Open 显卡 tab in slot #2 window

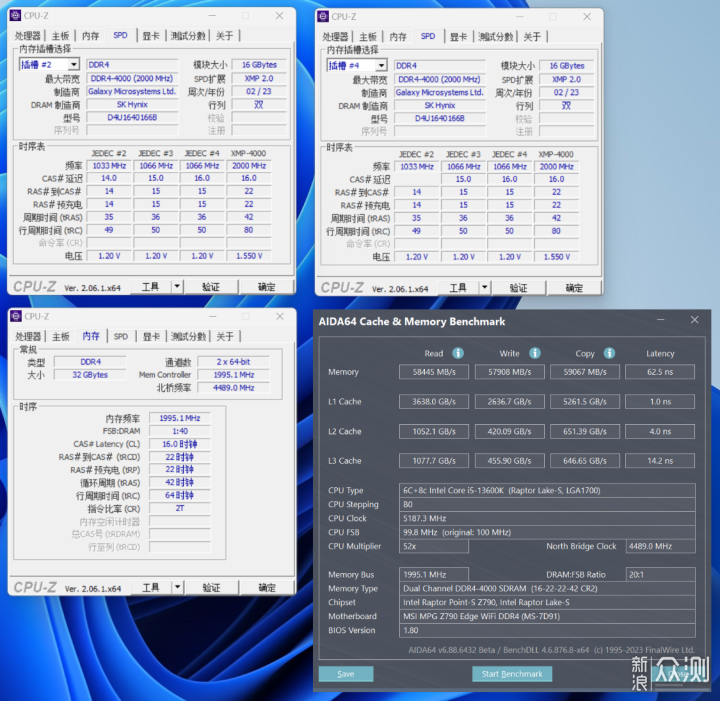coord(151,36)
